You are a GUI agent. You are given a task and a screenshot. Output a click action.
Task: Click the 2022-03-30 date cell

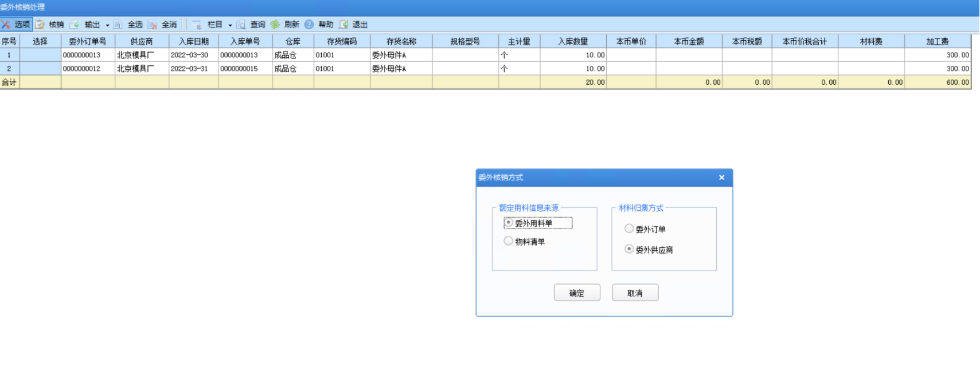(x=194, y=55)
